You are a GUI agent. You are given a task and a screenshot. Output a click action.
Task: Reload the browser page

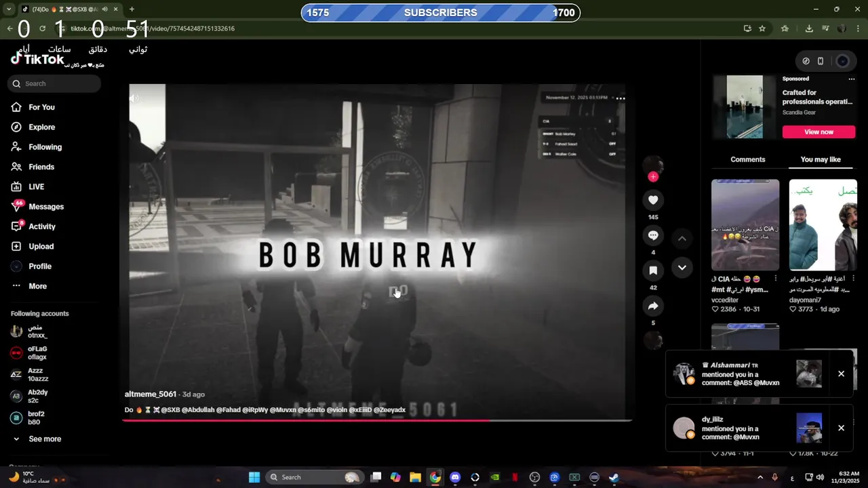click(42, 28)
